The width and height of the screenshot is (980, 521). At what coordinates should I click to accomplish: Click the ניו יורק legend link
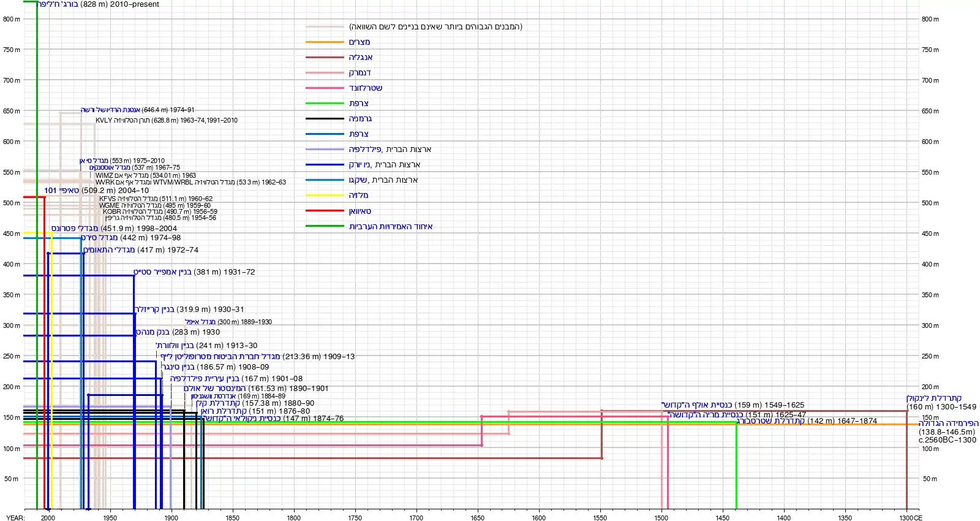point(360,164)
